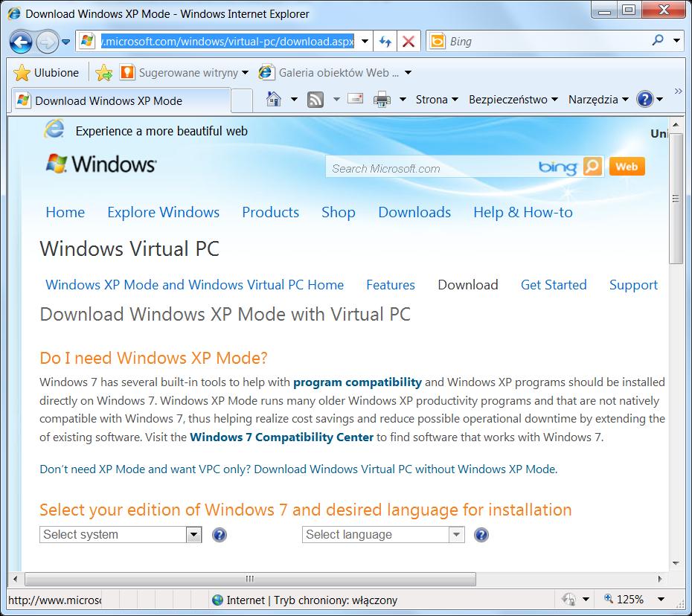Click the scroll down arrow of vertical scrollbar
Screen dimensions: 692x616
click(x=676, y=563)
